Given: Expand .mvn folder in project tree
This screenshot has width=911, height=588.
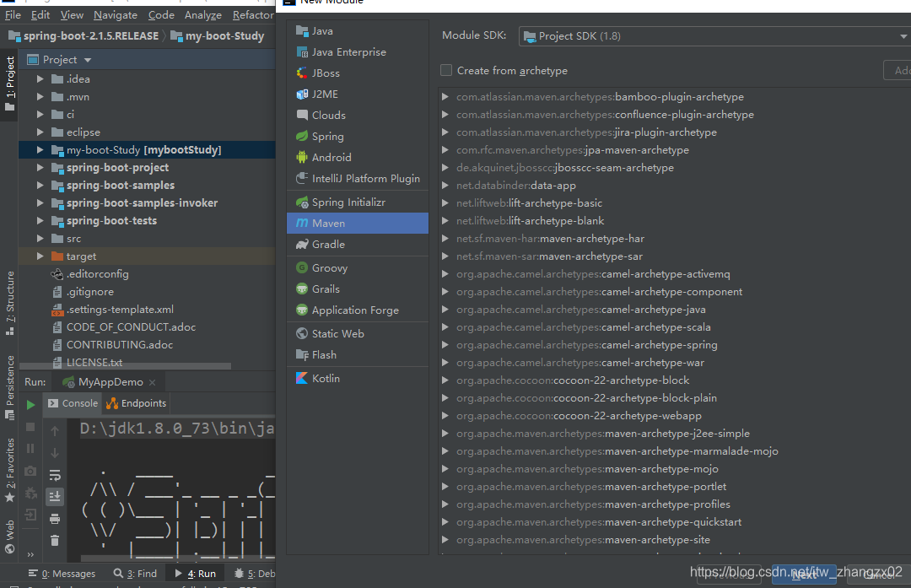Looking at the screenshot, I should tap(40, 96).
